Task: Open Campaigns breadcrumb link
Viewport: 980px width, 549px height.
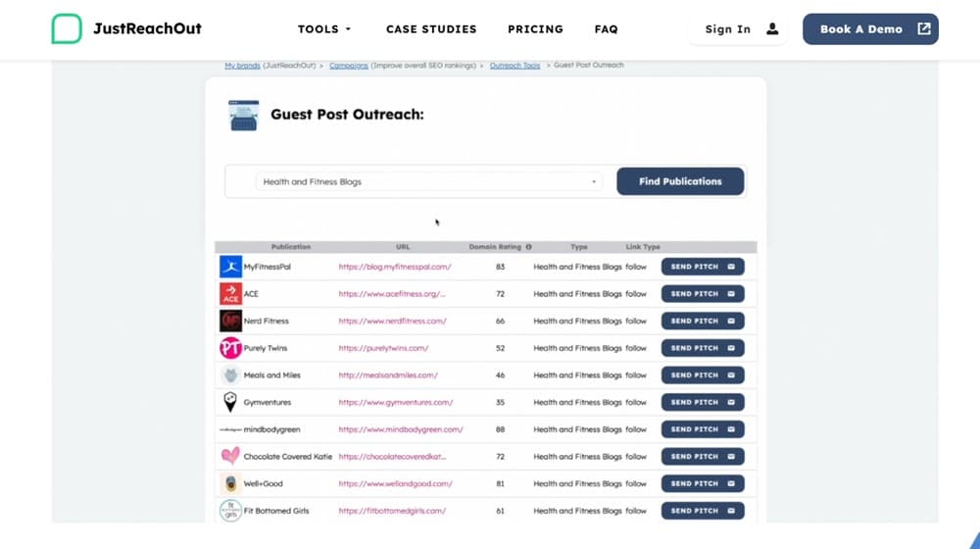Action: (x=349, y=65)
